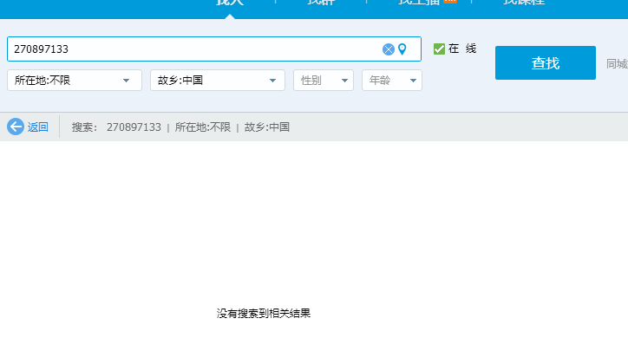
Task: Click the hot badge beside 找主播
Action: (450, 2)
